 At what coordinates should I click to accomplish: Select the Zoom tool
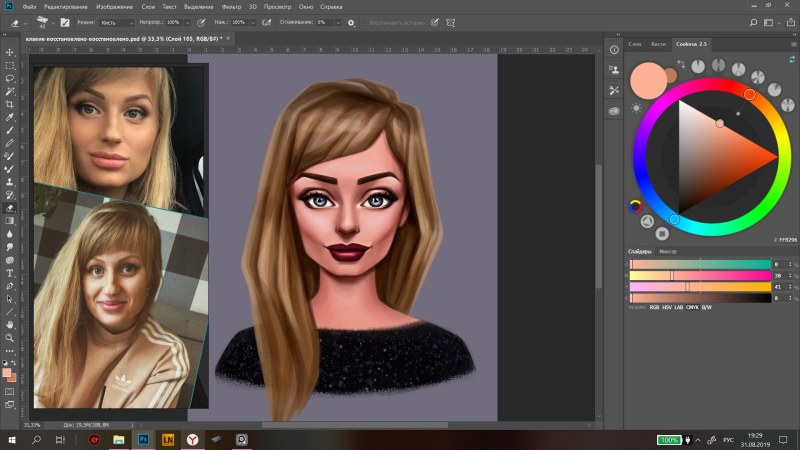click(x=10, y=337)
